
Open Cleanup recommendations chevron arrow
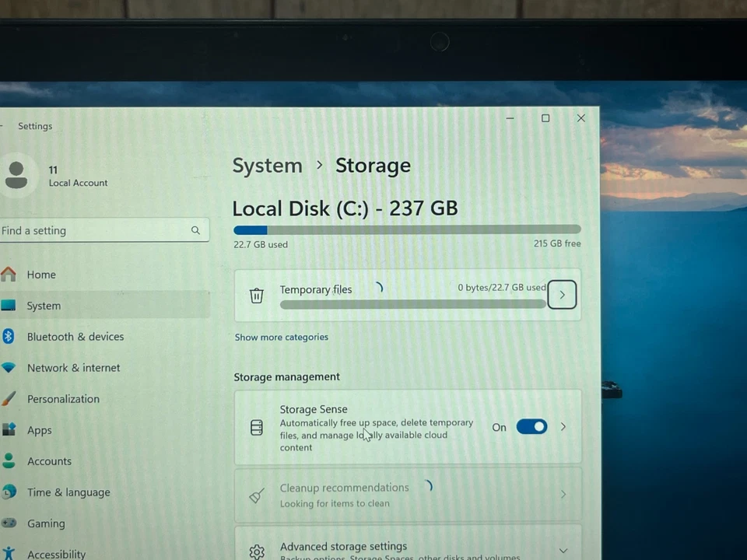[563, 495]
